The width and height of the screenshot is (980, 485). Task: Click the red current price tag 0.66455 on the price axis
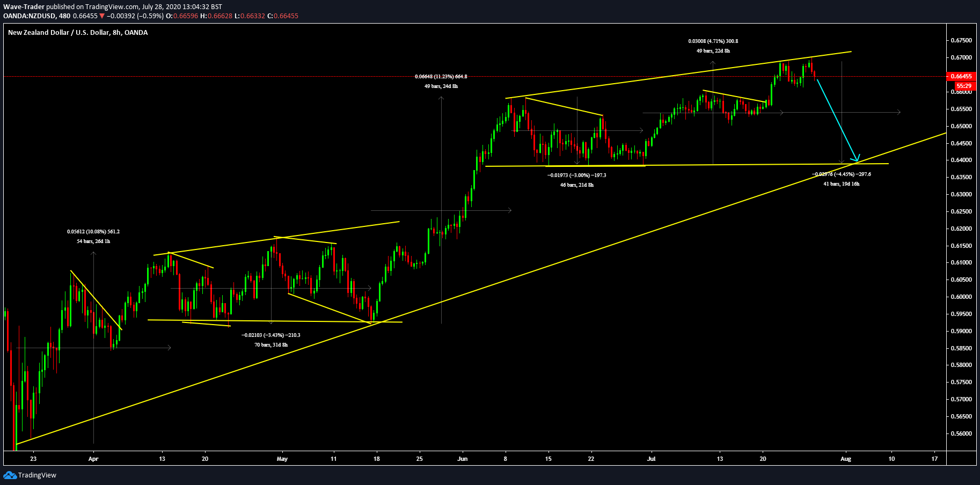point(961,76)
